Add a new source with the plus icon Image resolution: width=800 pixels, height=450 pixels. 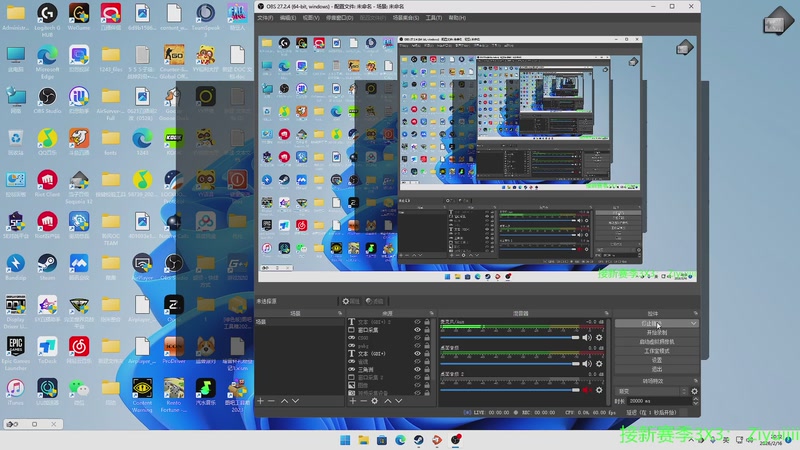click(353, 401)
